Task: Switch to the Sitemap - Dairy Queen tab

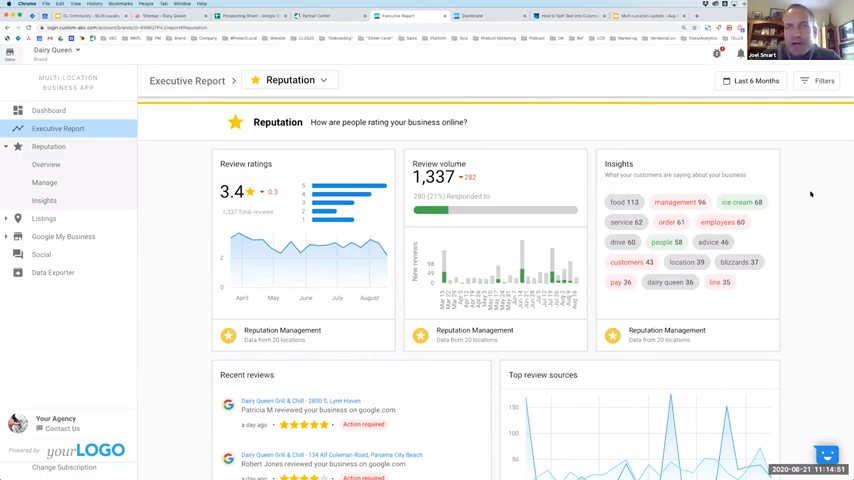Action: [170, 16]
